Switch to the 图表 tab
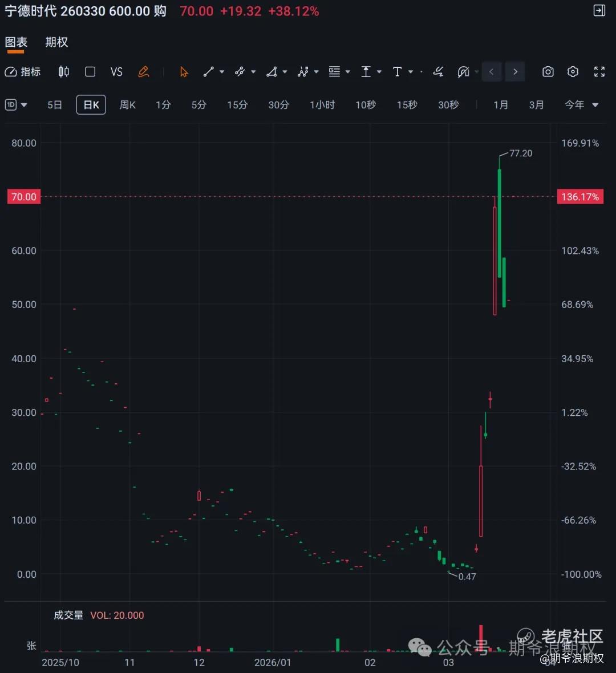The width and height of the screenshot is (616, 673). click(16, 42)
